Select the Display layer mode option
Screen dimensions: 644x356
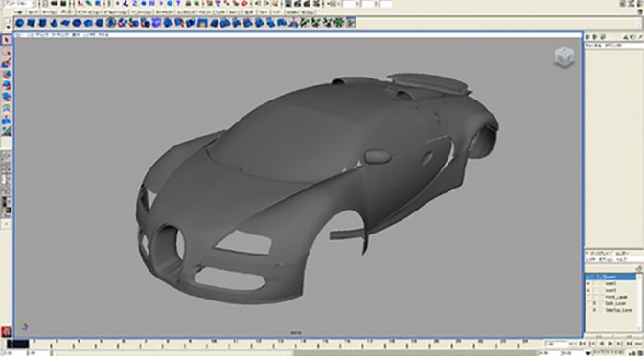pyautogui.click(x=601, y=253)
